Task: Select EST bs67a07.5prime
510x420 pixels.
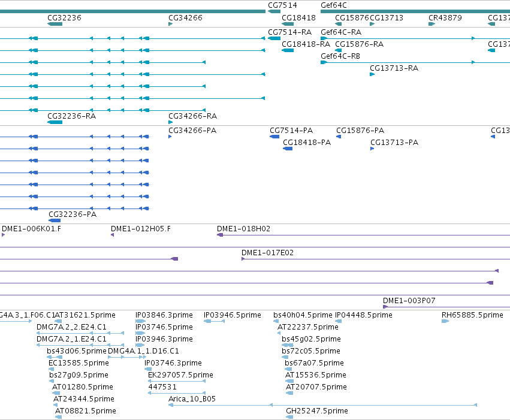Action: 314,363
